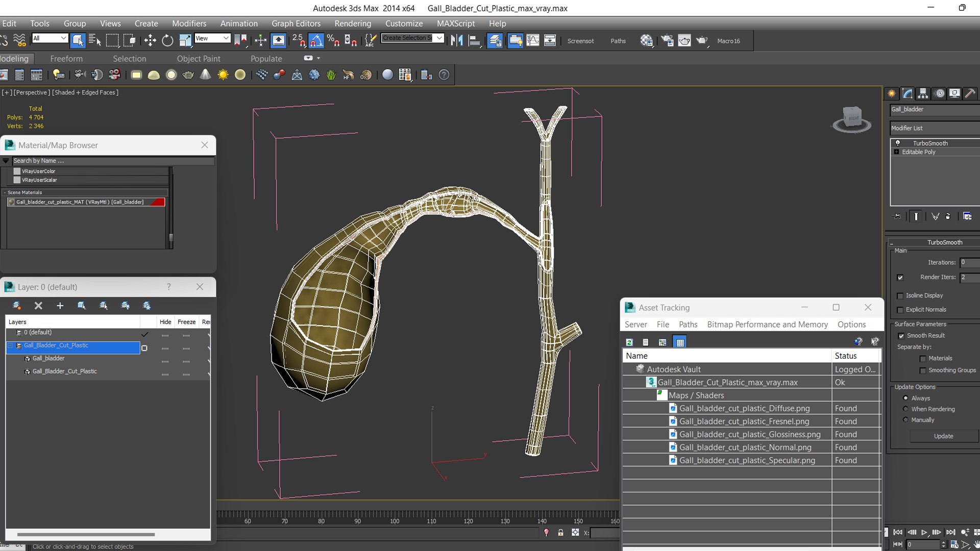Select the Manually update radio button
The image size is (980, 551).
click(905, 420)
